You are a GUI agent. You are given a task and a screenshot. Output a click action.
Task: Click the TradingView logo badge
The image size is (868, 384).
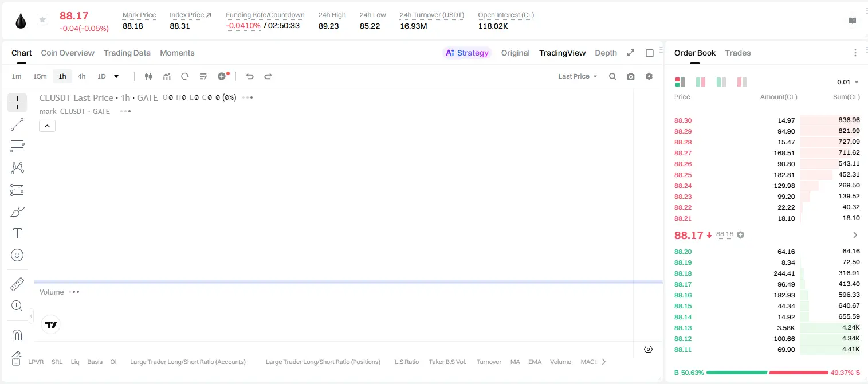click(51, 325)
